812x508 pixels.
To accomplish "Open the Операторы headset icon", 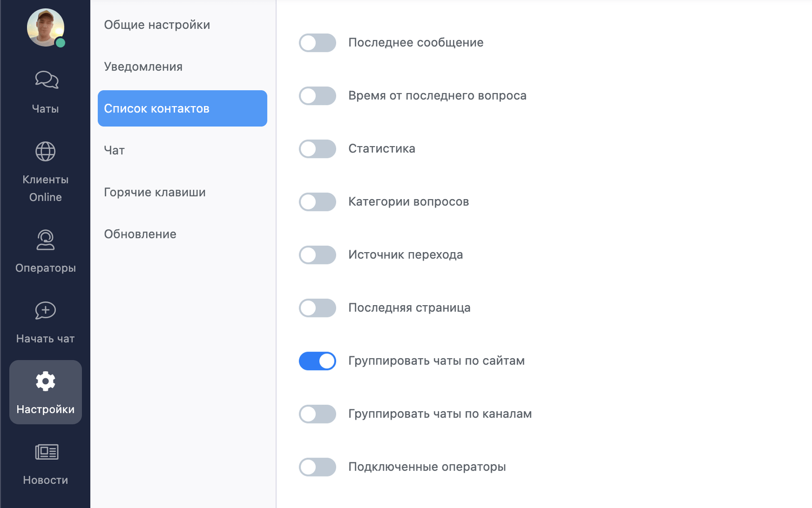I will [x=45, y=240].
